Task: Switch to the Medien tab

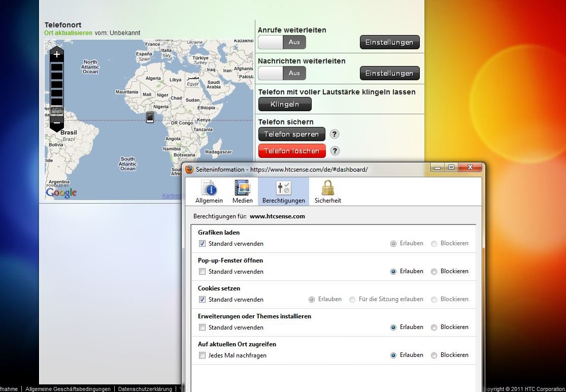Action: pos(243,191)
